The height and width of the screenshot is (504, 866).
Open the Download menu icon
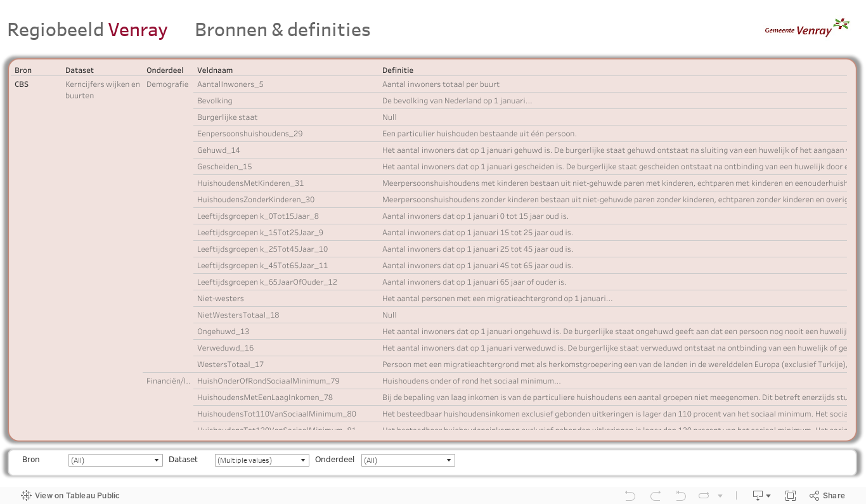coord(761,496)
